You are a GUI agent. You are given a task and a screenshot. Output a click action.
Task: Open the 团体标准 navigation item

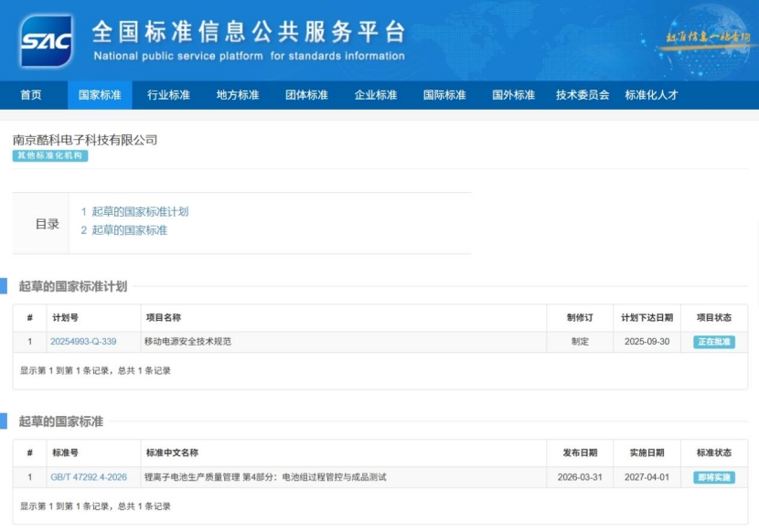click(307, 95)
